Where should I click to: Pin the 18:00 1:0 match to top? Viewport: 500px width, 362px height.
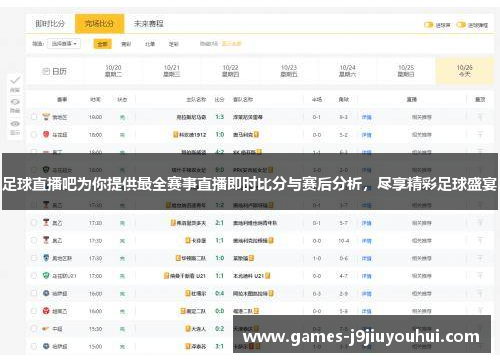pos(480,135)
